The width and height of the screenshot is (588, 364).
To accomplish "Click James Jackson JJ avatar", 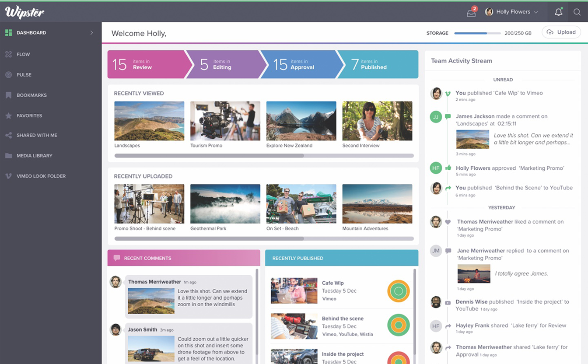I will [436, 117].
